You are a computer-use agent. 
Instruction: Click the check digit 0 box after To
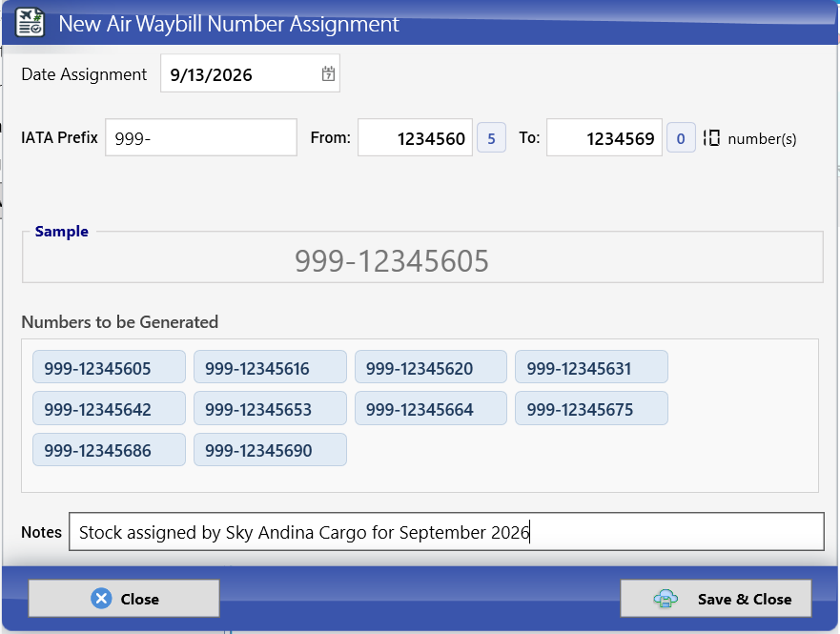[x=681, y=137]
